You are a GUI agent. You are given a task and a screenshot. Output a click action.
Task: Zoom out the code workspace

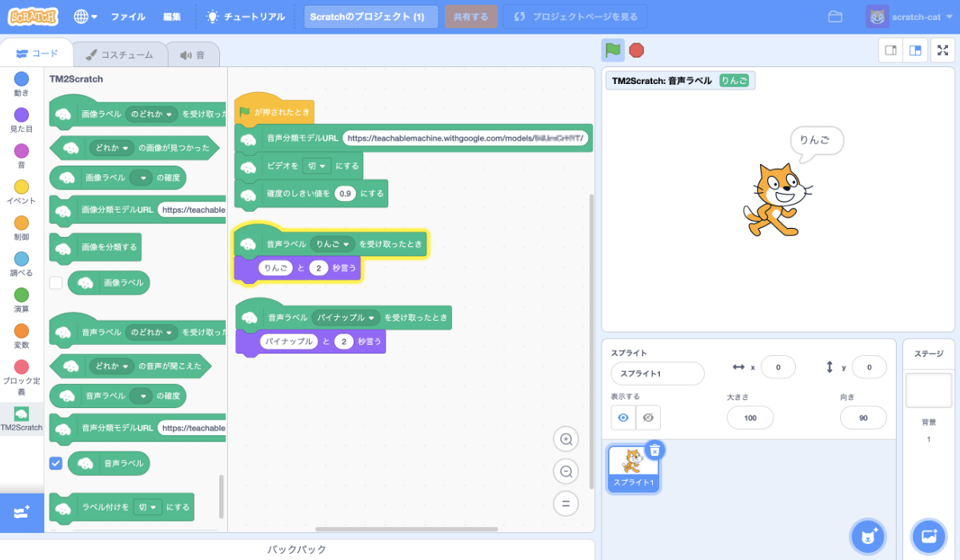pos(566,471)
